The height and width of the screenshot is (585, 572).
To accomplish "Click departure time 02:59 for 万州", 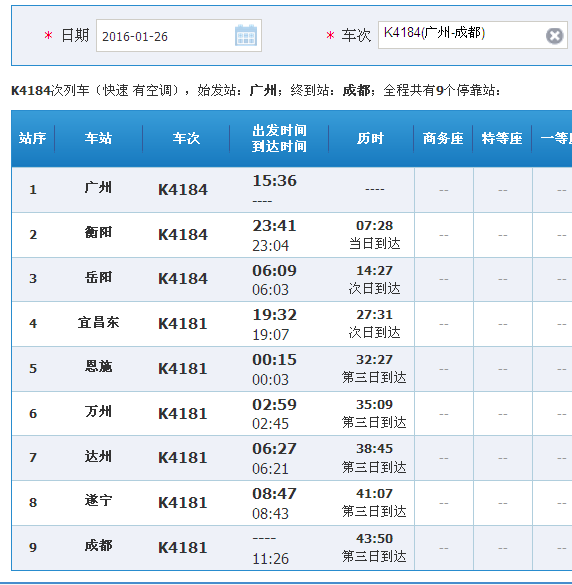I will 275,404.
